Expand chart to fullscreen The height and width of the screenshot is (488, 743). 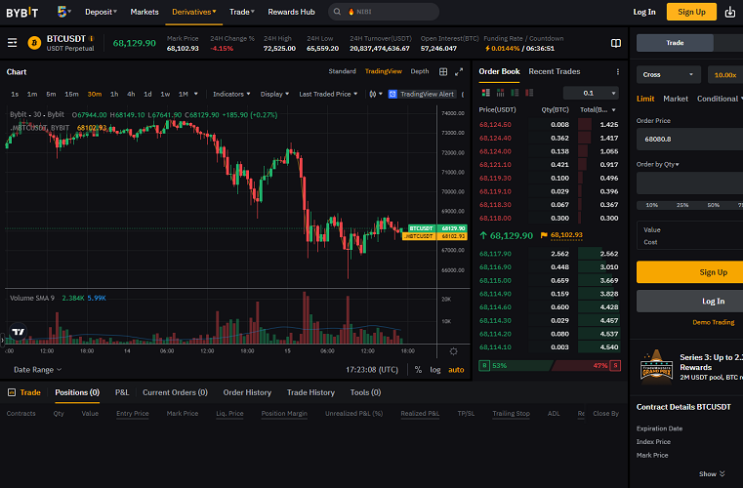coord(459,72)
